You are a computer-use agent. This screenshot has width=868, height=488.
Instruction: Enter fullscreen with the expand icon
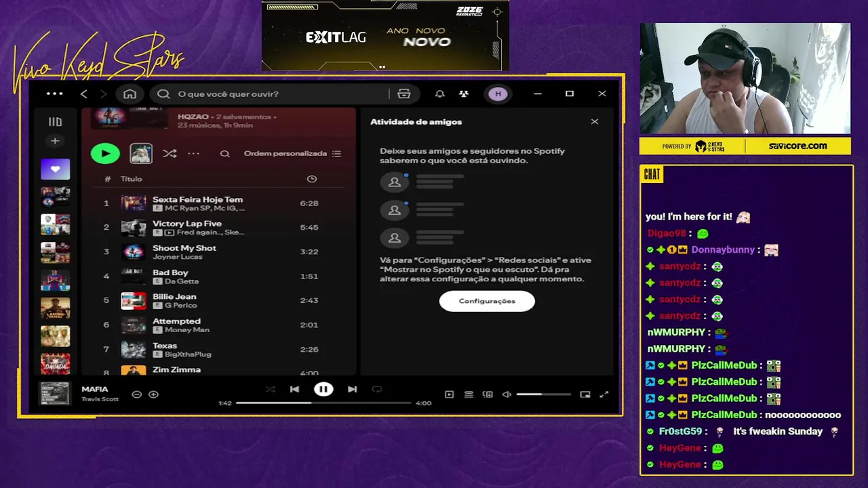click(x=604, y=394)
